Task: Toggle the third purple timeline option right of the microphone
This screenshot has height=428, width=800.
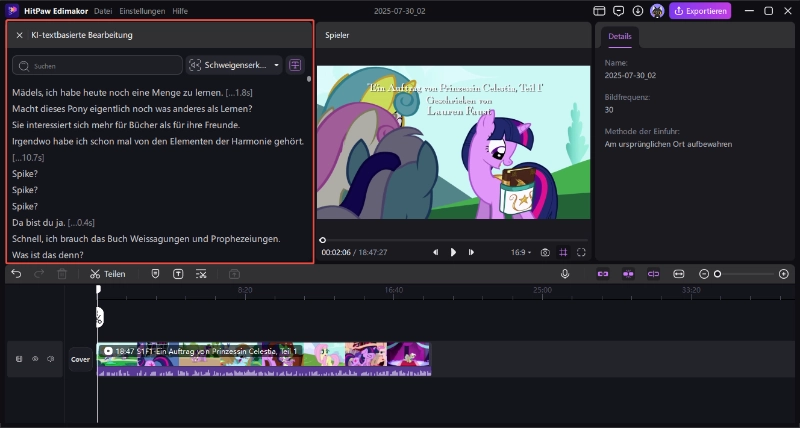Action: [654, 274]
